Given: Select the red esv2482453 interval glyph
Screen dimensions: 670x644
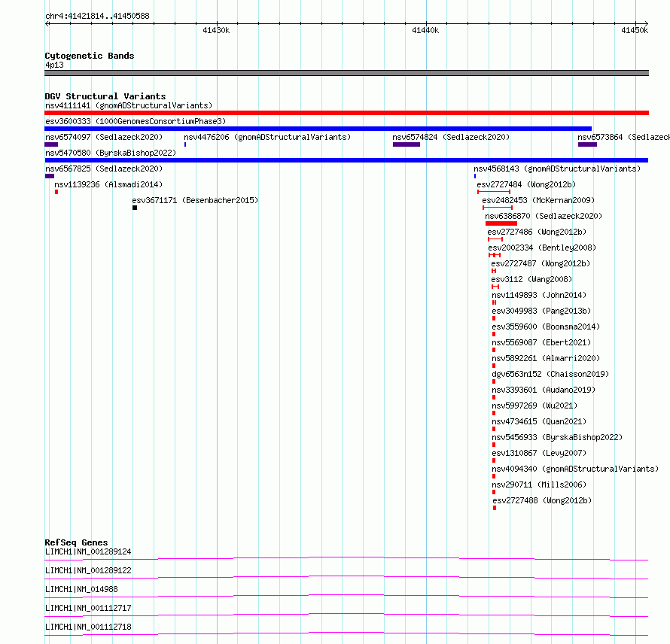Looking at the screenshot, I should (498, 208).
